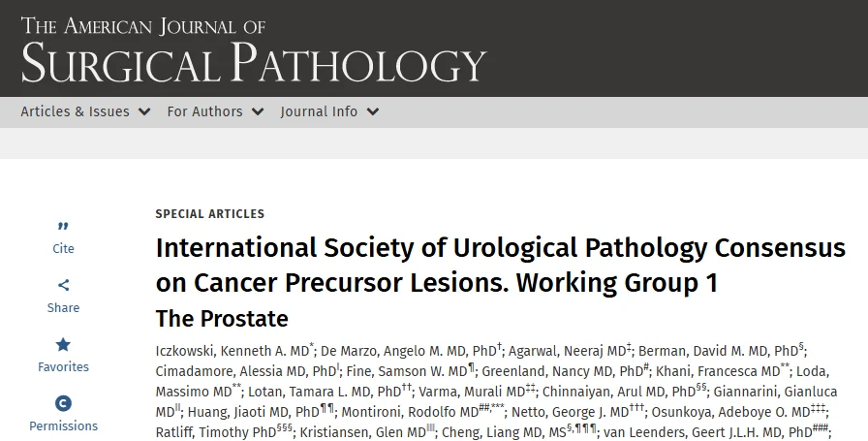This screenshot has width=868, height=441.
Task: Click the Share icon
Action: click(x=63, y=285)
